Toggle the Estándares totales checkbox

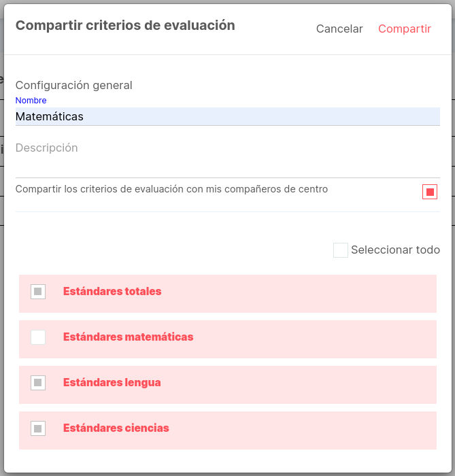(38, 292)
